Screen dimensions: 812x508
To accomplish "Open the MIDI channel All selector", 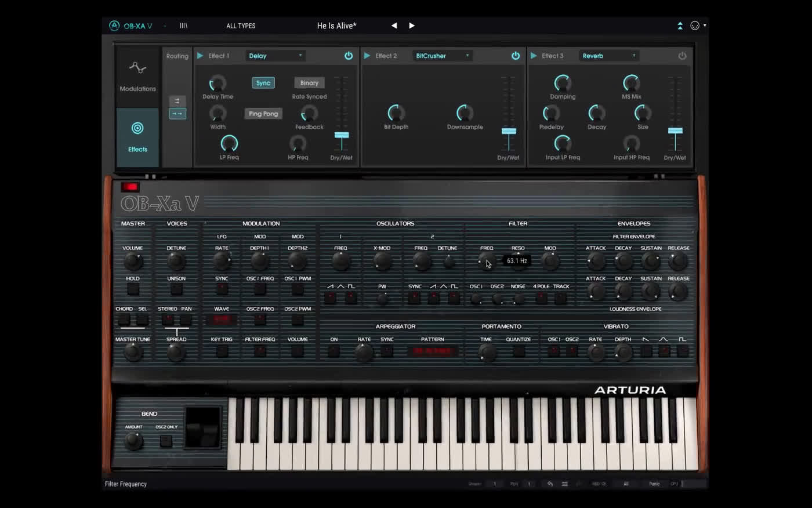I will 626,484.
